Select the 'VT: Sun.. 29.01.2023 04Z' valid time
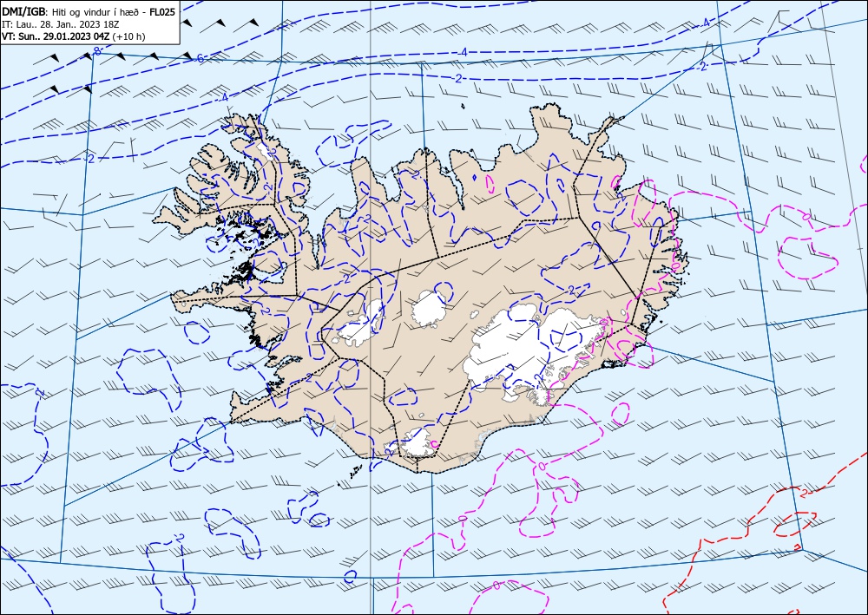 pyautogui.click(x=56, y=36)
